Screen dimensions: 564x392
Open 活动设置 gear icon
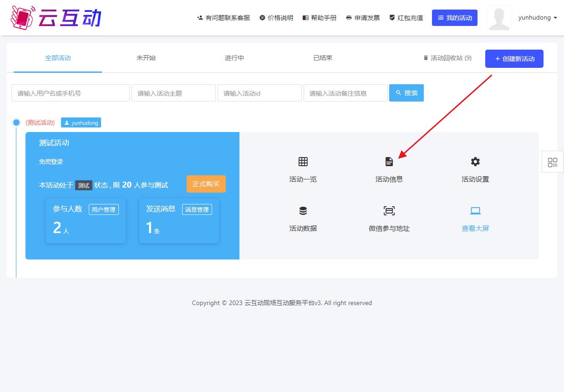(x=475, y=162)
